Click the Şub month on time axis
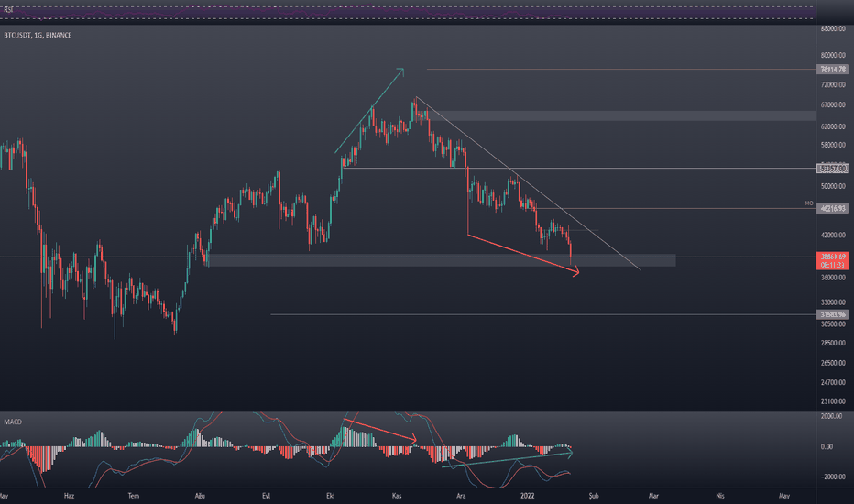 click(x=596, y=495)
